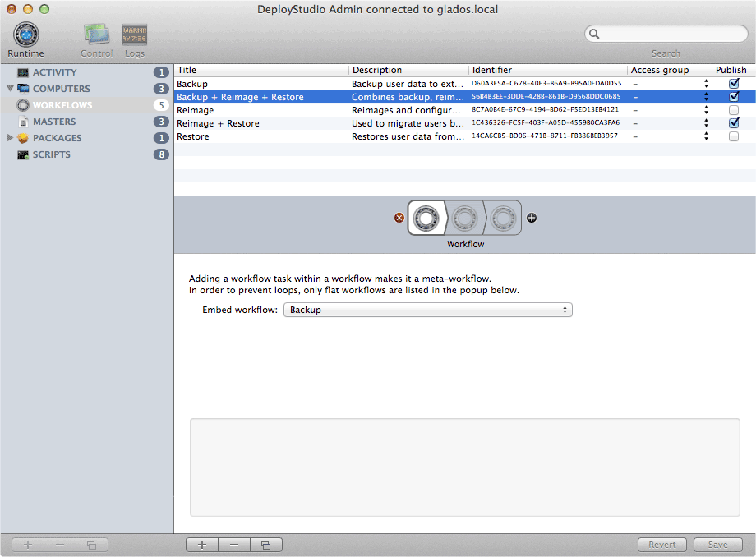
Task: Open the Embed workflow dropdown
Action: click(427, 311)
